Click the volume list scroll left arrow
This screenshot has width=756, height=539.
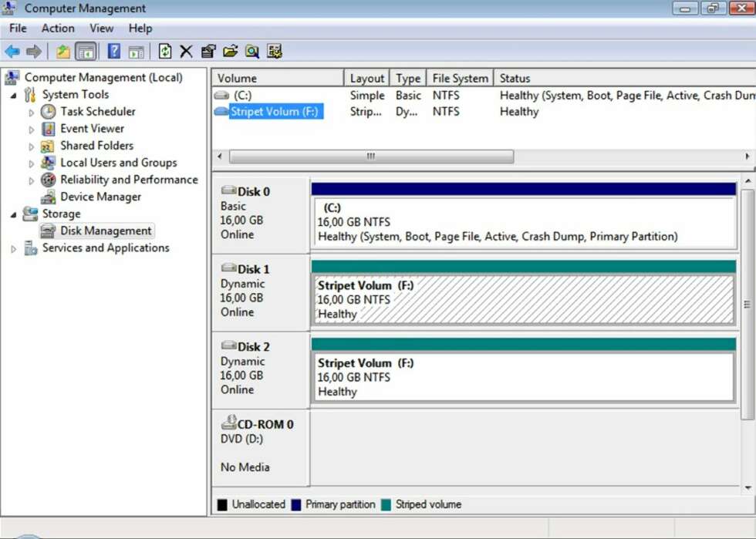[220, 157]
